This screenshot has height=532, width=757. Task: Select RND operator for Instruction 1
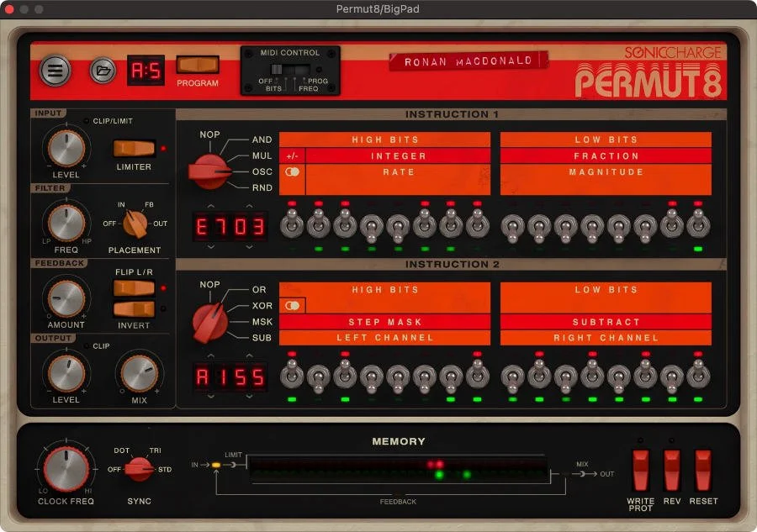tap(262, 187)
